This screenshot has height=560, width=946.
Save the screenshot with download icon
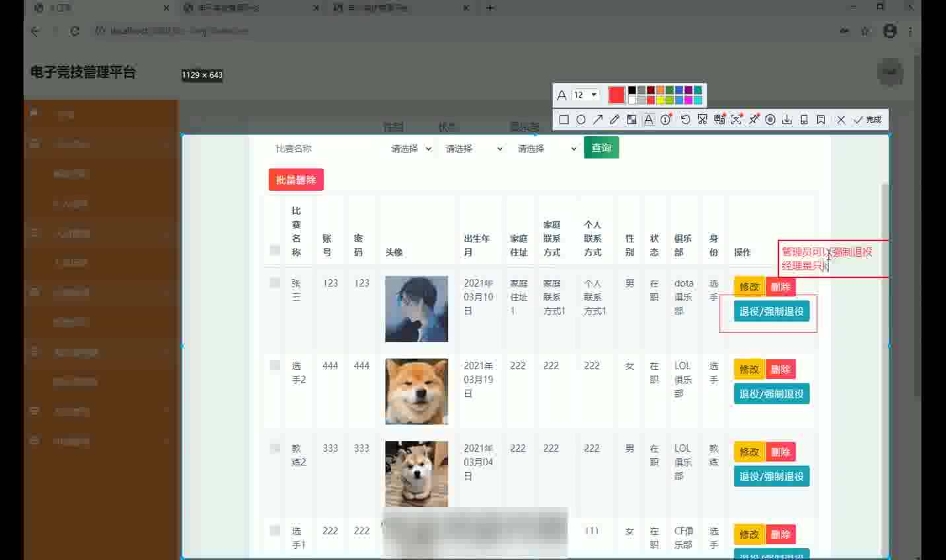point(787,120)
